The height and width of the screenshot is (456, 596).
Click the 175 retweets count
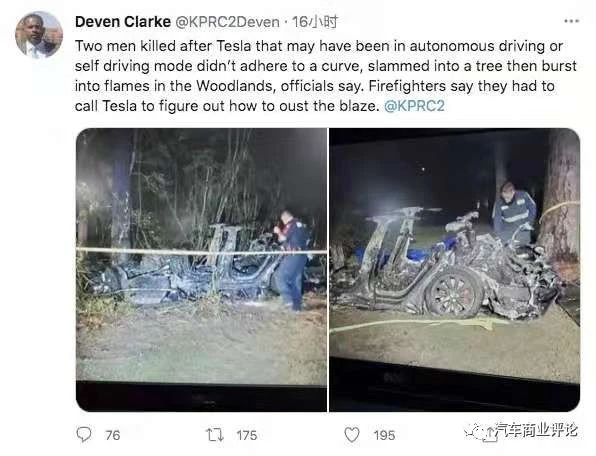[x=247, y=435]
